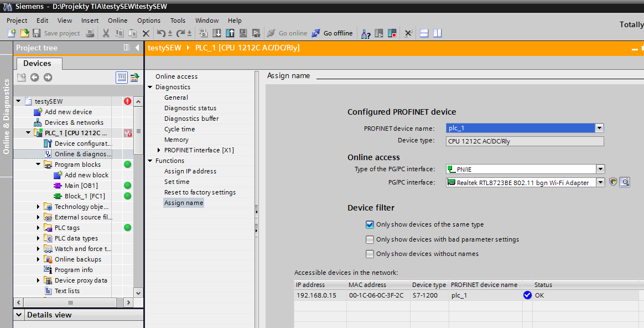Click the Redo arrow icon
Viewport: 644px width, 328px height.
pyautogui.click(x=180, y=33)
